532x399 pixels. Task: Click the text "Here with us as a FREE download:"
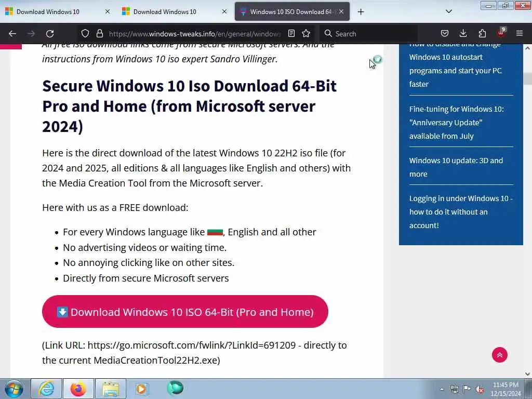(x=115, y=207)
